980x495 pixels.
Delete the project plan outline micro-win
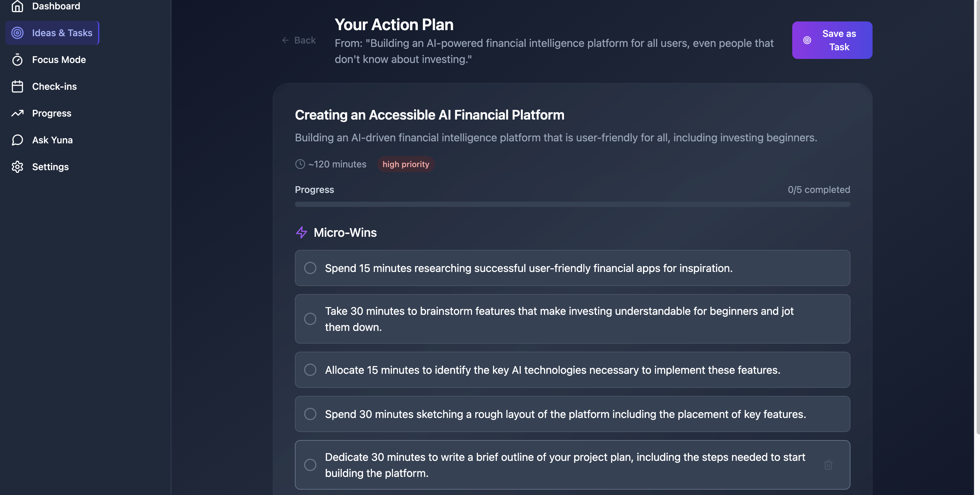pyautogui.click(x=828, y=465)
